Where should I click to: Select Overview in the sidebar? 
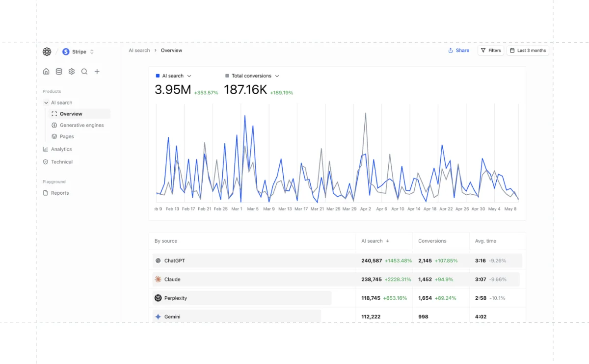[80, 114]
